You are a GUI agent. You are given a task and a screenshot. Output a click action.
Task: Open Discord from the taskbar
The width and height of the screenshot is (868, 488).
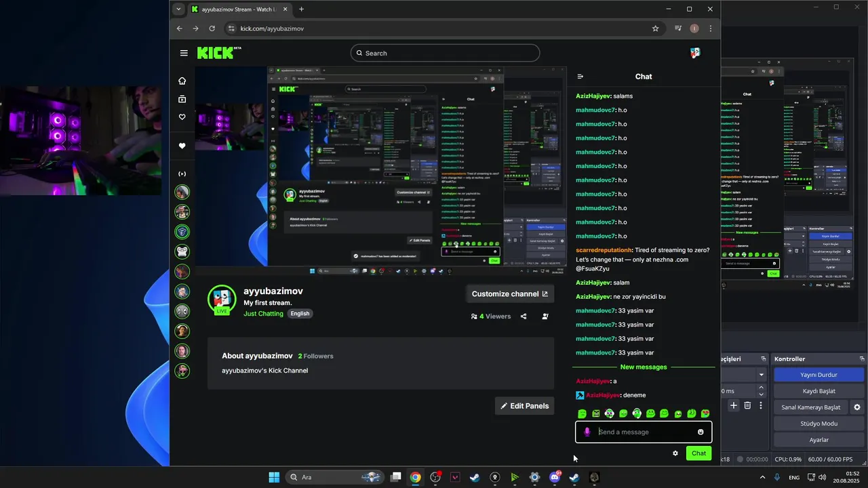coord(554,477)
